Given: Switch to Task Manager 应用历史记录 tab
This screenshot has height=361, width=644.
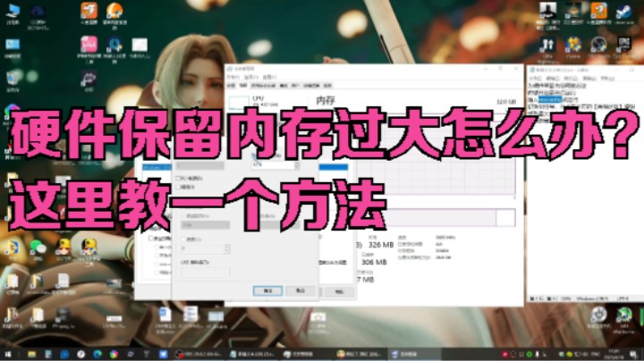Looking at the screenshot, I should 263,85.
